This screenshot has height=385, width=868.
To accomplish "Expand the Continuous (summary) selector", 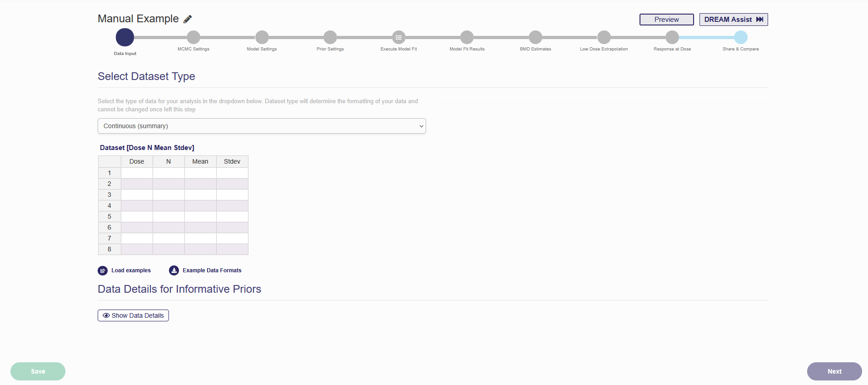I will click(261, 126).
